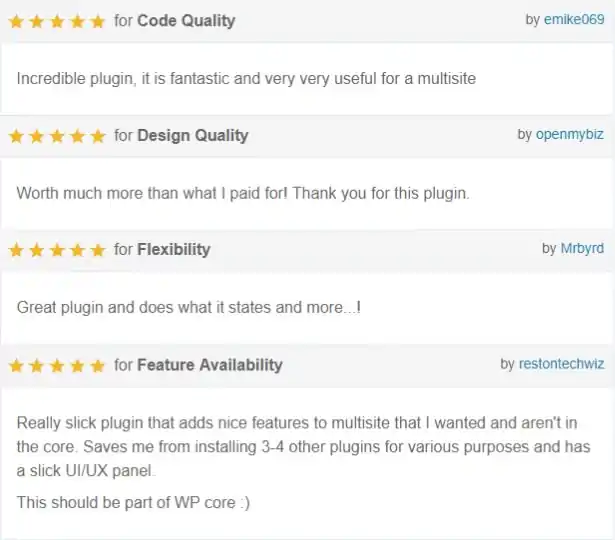615x540 pixels.
Task: Click the 'Worth much more' review text
Action: click(243, 193)
